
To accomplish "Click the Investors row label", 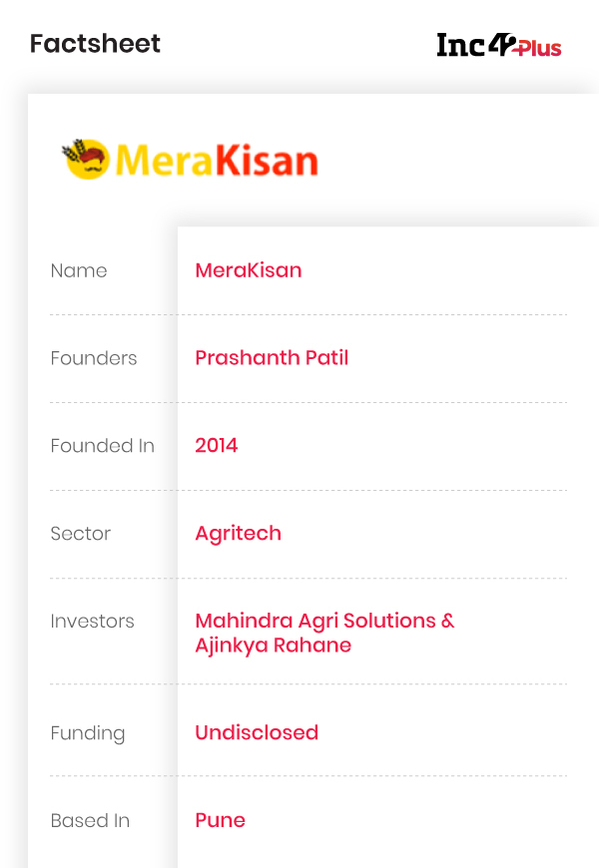I will click(x=93, y=622).
